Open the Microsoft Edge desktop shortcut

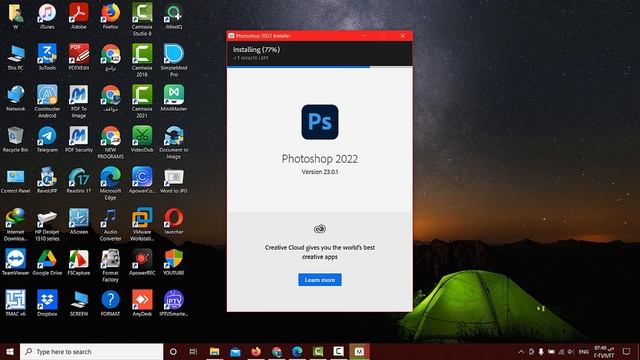[x=110, y=184]
